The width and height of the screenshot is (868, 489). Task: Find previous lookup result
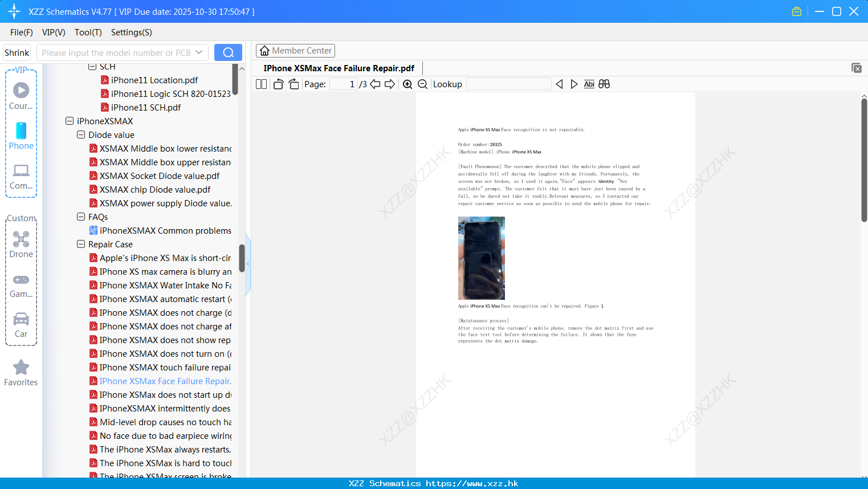(559, 84)
